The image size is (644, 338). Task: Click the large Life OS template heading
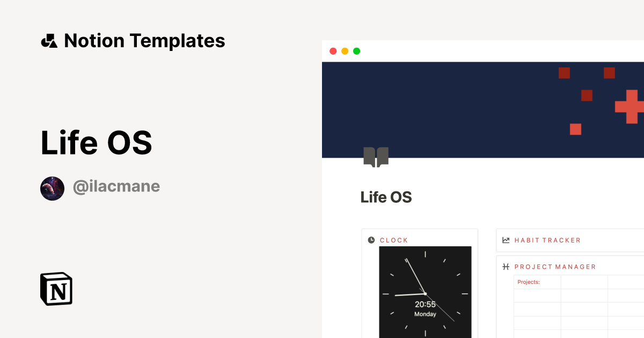tap(97, 142)
